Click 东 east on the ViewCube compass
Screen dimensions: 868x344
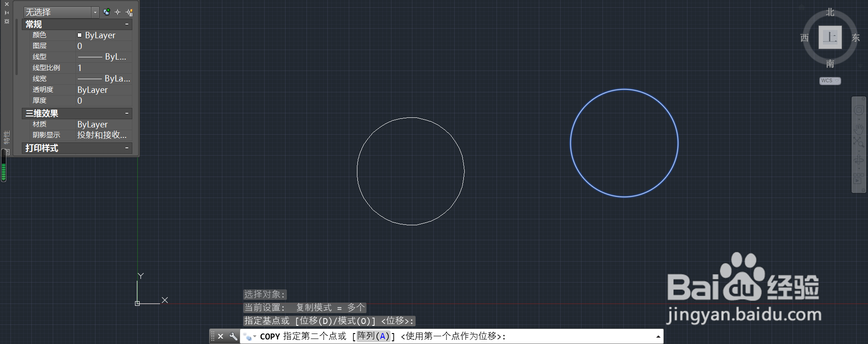coord(856,38)
